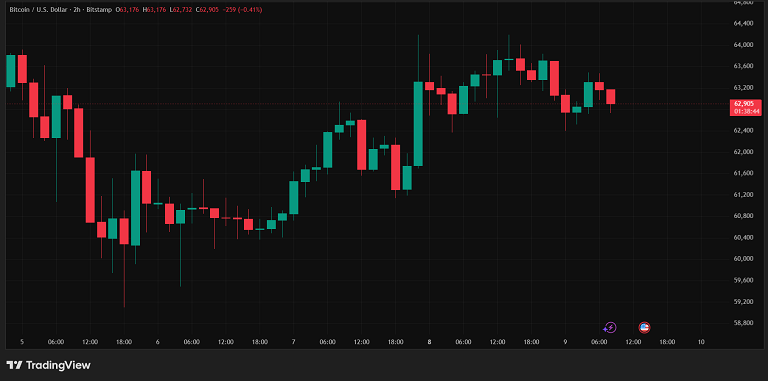
Task: Click the high value H63,176
Action: pyautogui.click(x=154, y=9)
